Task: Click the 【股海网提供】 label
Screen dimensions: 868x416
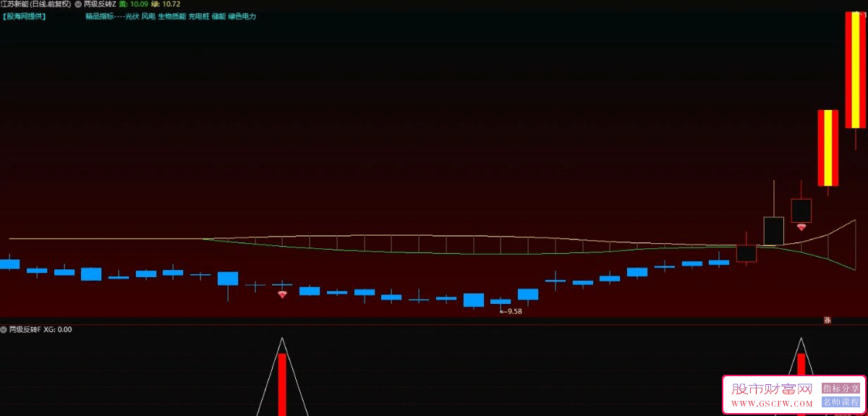Action: click(23, 15)
